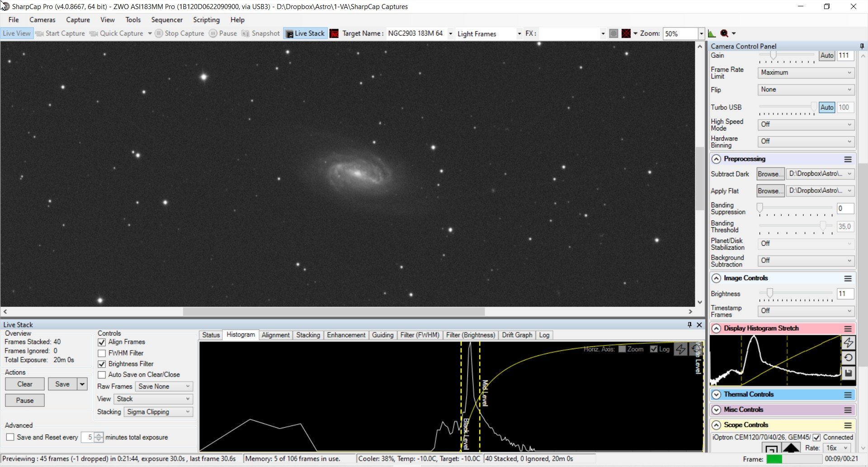
Task: Open Misc Controls section hamburger menu
Action: pos(848,410)
